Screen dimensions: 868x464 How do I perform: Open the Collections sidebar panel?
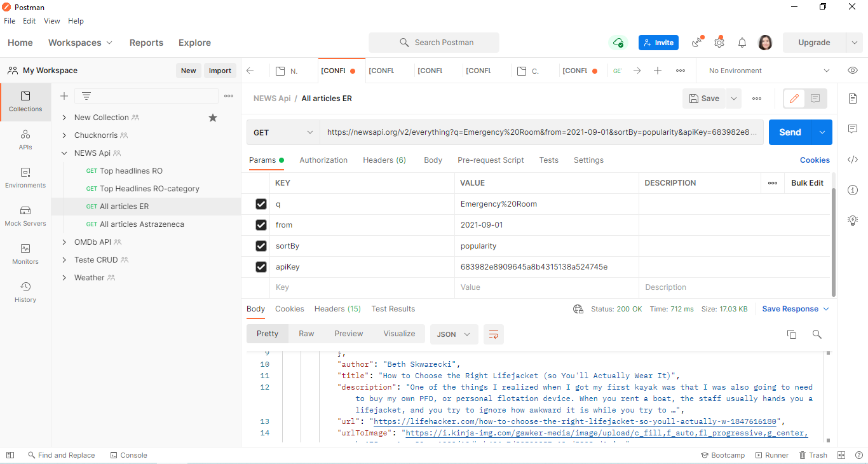click(25, 102)
